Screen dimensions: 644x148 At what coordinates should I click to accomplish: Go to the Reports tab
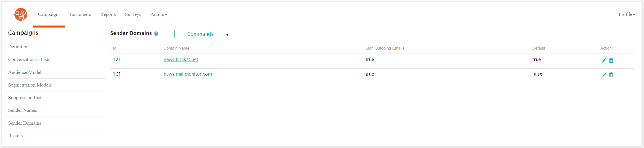pos(108,14)
